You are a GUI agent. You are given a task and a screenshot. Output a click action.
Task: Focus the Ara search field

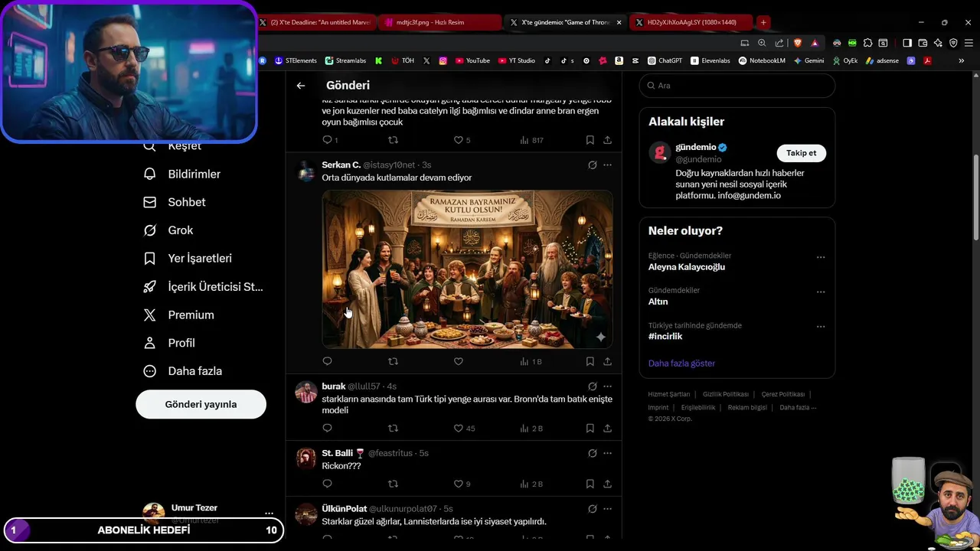pyautogui.click(x=737, y=86)
